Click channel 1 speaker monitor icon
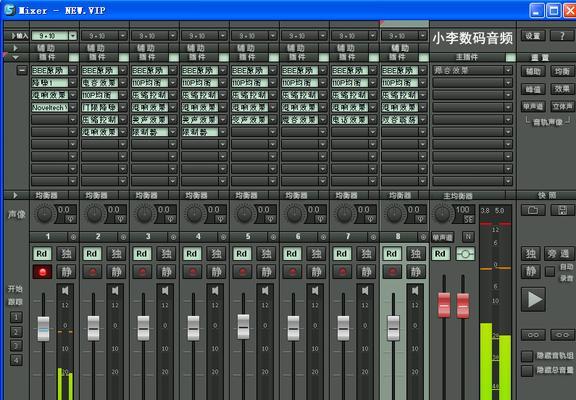 pos(65,291)
